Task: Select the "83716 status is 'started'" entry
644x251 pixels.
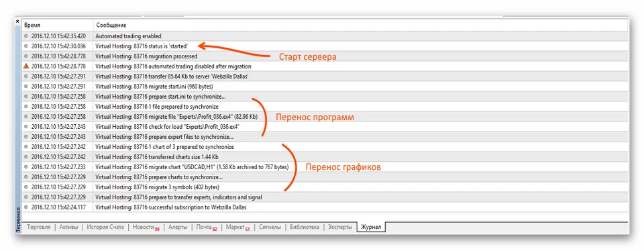Action: 142,46
